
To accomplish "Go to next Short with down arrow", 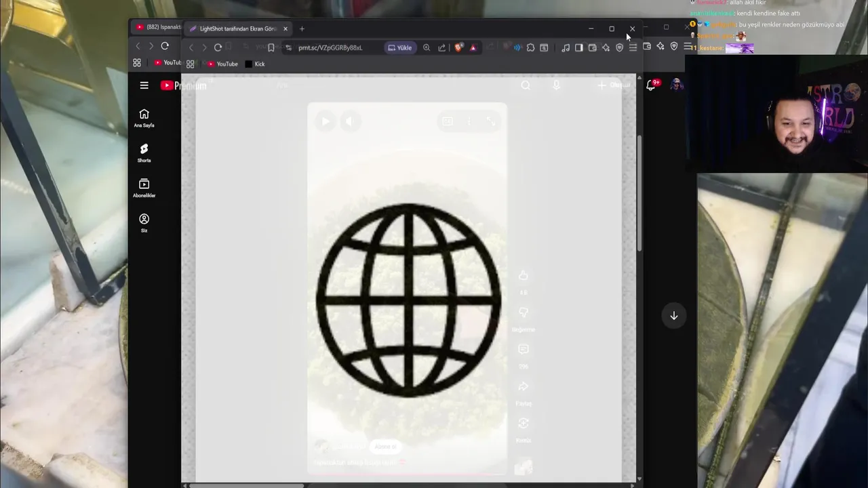I will [674, 315].
